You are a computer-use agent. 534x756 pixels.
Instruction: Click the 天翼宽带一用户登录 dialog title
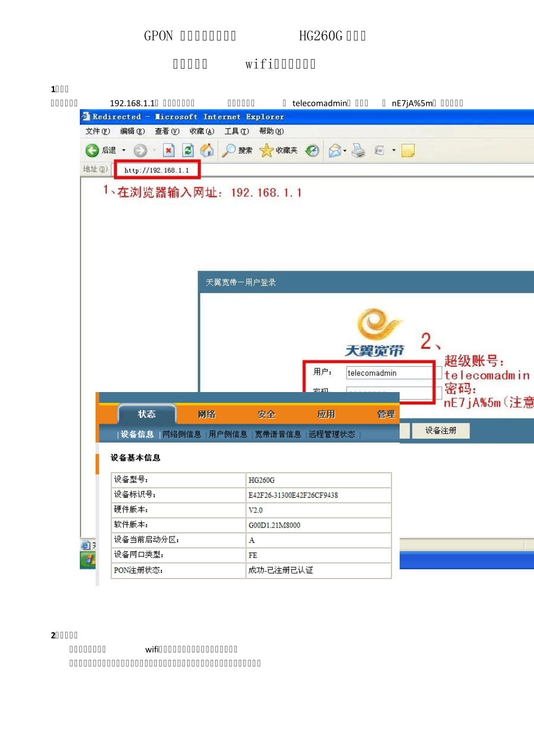pos(241,282)
